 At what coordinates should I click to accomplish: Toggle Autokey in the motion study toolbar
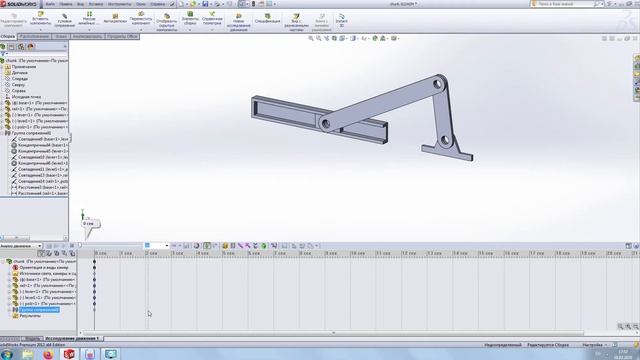point(207,246)
